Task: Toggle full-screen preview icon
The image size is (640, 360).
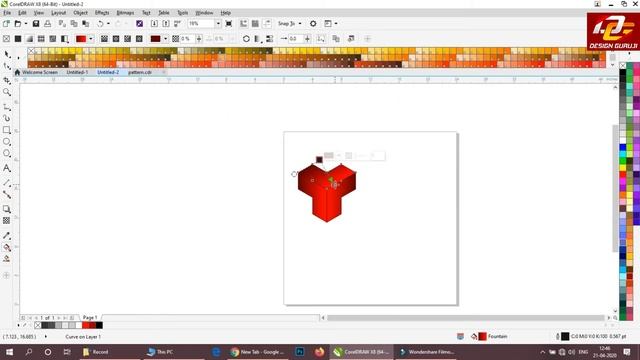Action: [229, 24]
